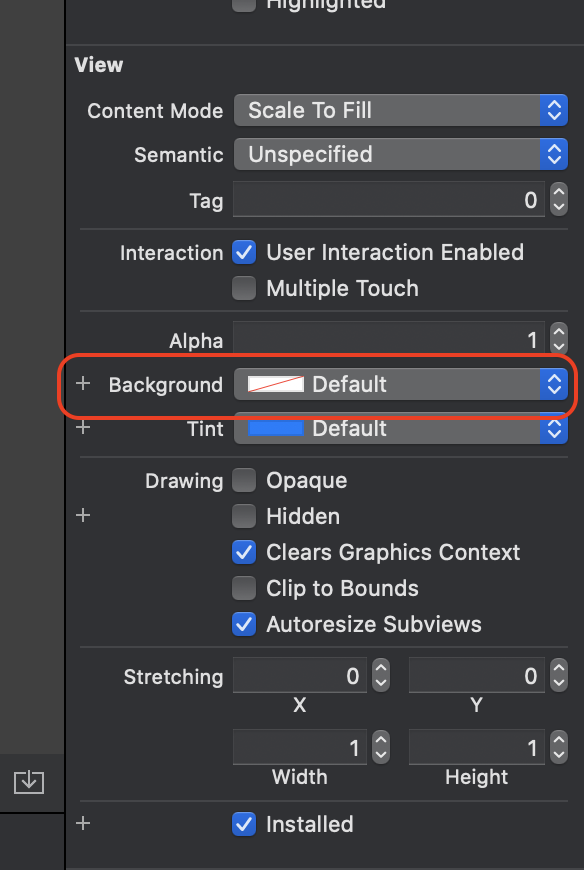This screenshot has width=584, height=870.
Task: Click the plus icon beside Installed
Action: pyautogui.click(x=83, y=823)
